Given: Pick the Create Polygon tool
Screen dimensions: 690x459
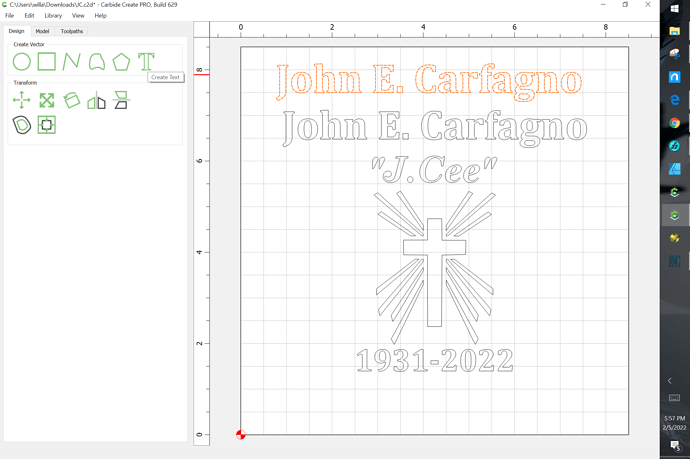Looking at the screenshot, I should coord(121,62).
